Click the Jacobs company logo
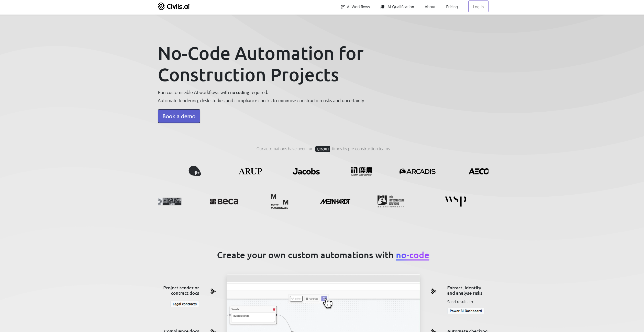The width and height of the screenshot is (644, 332). coord(306,171)
